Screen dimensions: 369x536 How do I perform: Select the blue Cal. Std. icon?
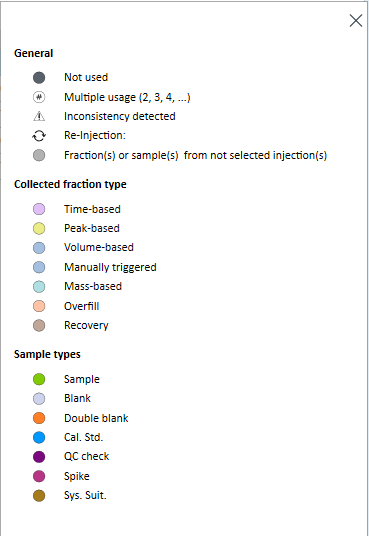tap(39, 437)
